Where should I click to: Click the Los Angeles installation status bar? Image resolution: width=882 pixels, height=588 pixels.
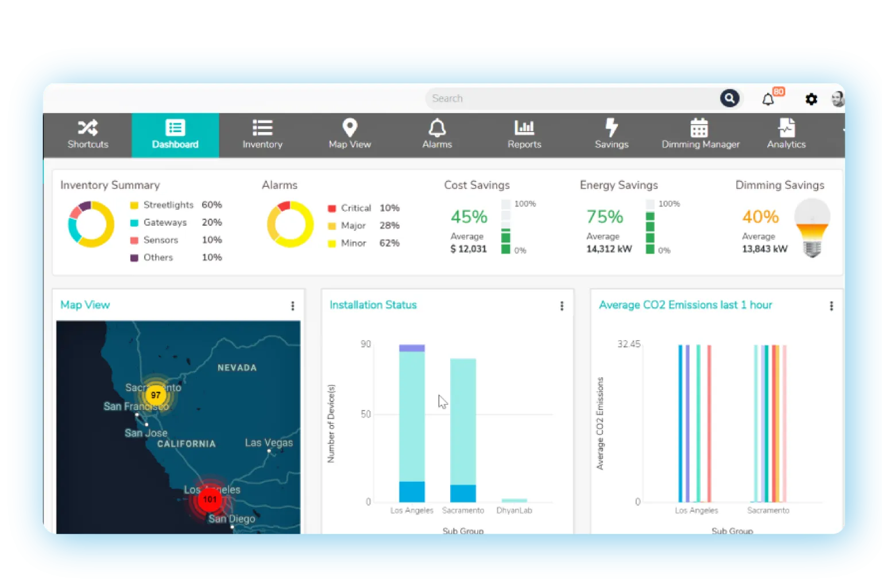(x=412, y=423)
